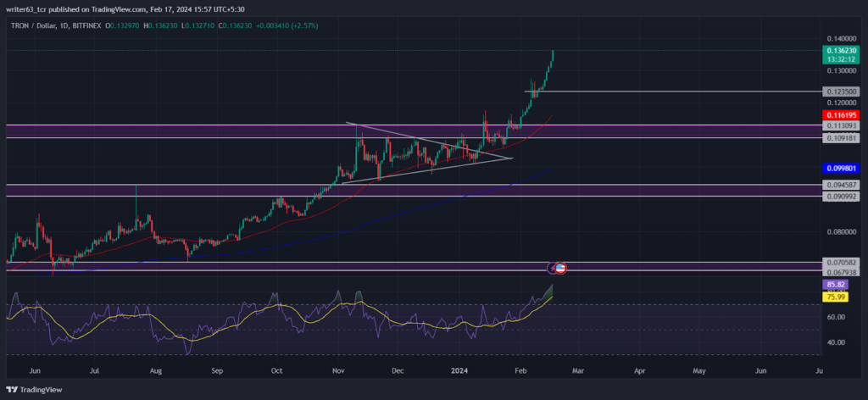Viewport: 868px width, 400px height.
Task: Click the 0.120000 price axis tick
Action: point(840,103)
